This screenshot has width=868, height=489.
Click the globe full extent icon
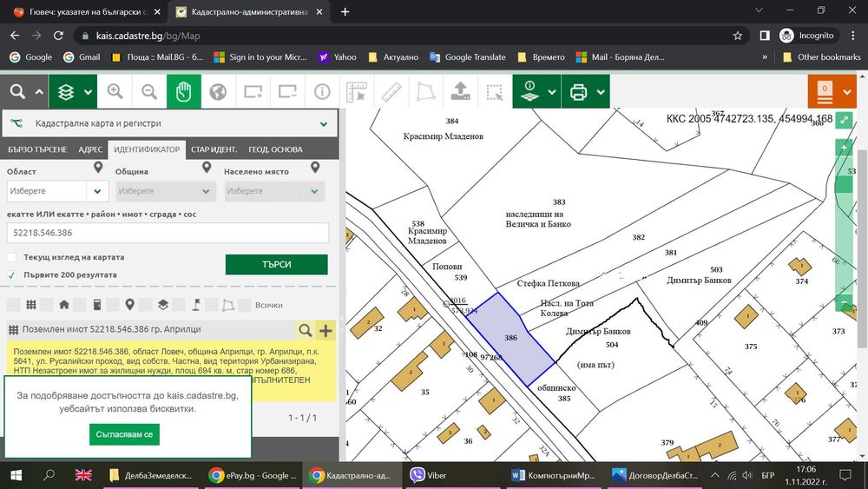218,92
